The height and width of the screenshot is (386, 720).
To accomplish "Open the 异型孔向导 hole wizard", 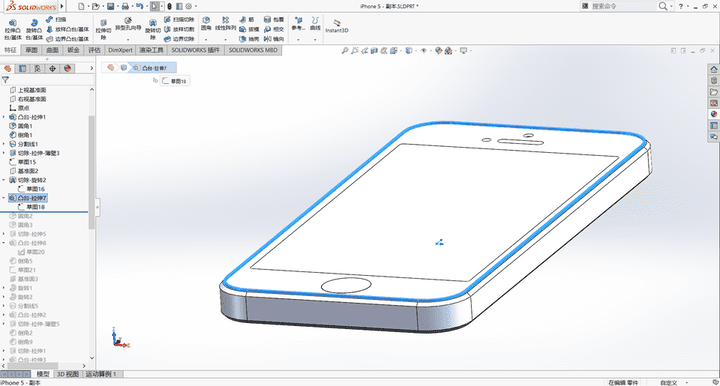I will pyautogui.click(x=128, y=24).
